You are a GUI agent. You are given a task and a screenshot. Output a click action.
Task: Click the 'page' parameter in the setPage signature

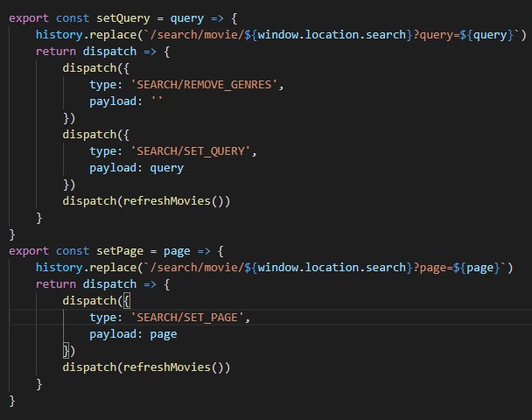pos(177,251)
